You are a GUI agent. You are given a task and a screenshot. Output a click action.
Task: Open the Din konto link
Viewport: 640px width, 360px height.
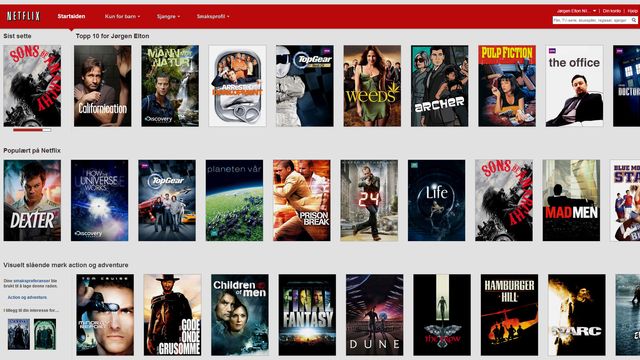click(x=611, y=11)
